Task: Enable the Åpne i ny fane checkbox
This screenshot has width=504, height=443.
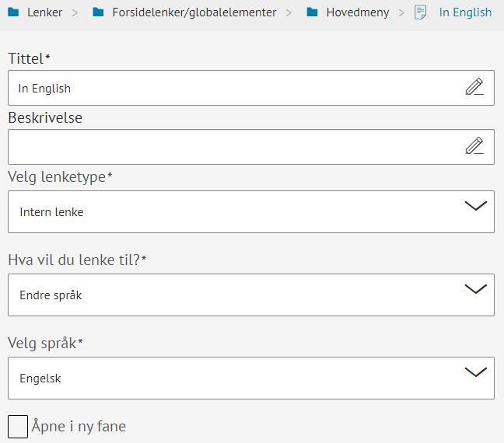Action: (18, 426)
